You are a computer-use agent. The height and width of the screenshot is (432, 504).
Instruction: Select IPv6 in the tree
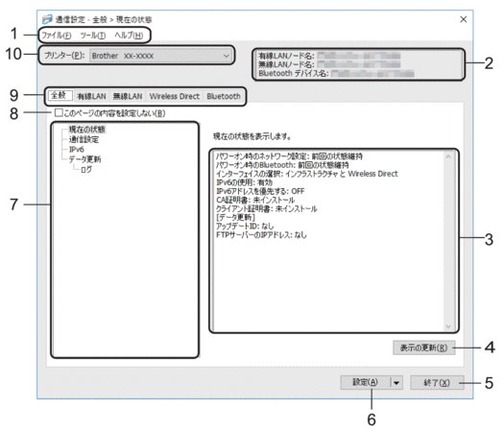click(x=77, y=150)
